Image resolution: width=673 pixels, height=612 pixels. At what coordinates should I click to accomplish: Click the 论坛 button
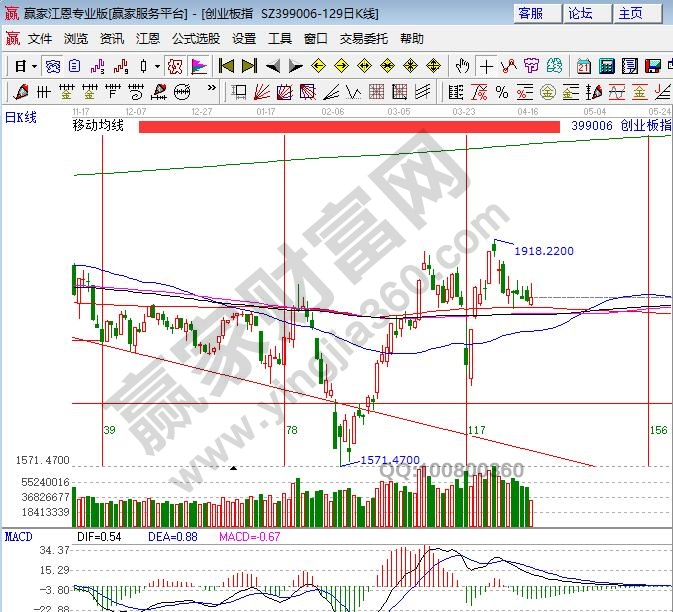580,13
